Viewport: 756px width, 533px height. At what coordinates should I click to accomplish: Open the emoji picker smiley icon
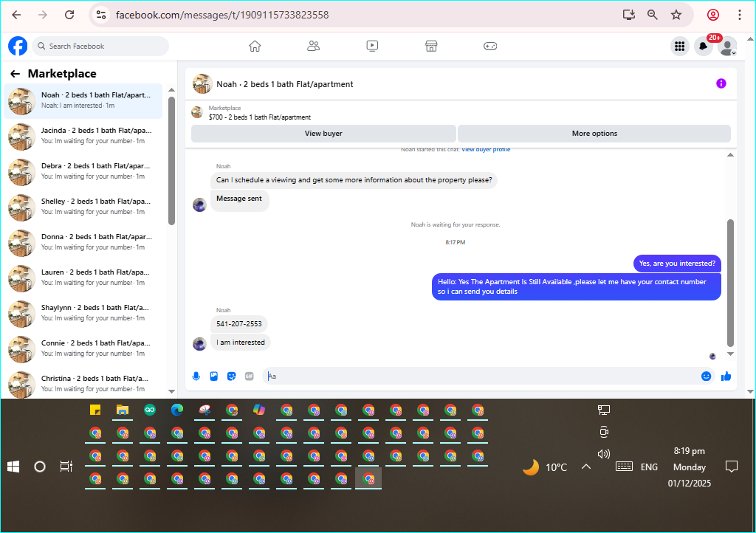(x=706, y=376)
